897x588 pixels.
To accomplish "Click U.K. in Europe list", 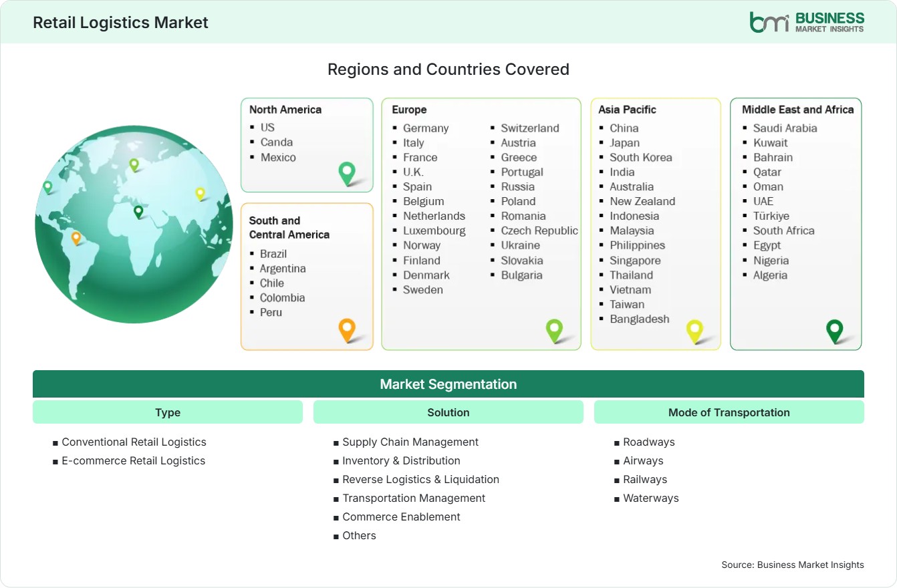I will click(413, 172).
